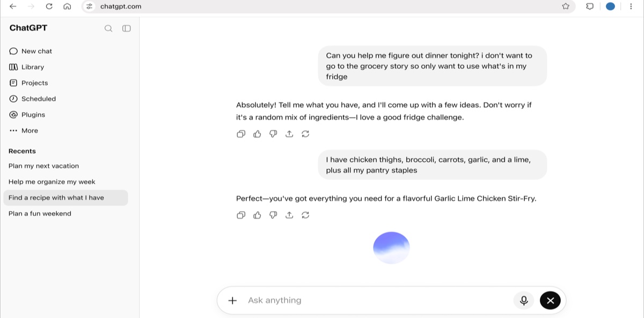Regenerate the first assistant response
This screenshot has height=318, width=644.
305,134
